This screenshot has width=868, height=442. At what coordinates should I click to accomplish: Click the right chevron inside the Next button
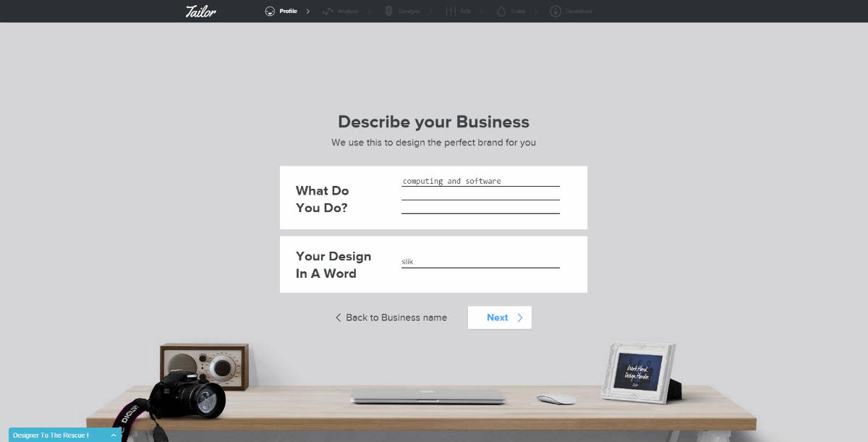coord(519,318)
